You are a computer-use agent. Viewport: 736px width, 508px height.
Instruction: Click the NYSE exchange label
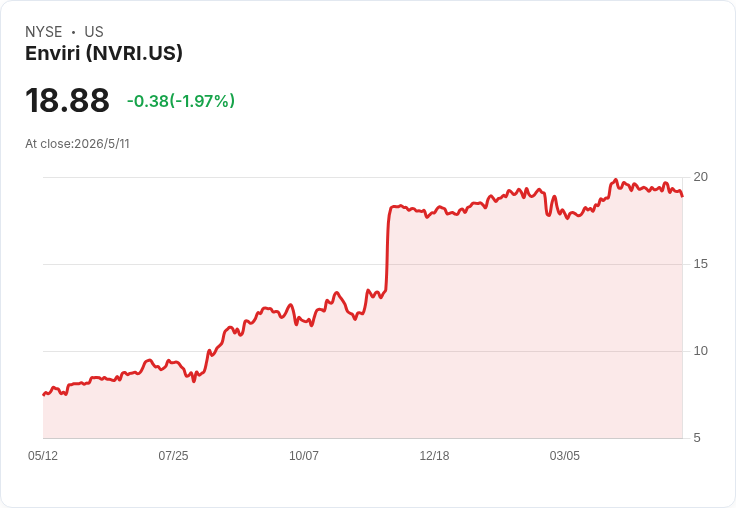[x=44, y=32]
